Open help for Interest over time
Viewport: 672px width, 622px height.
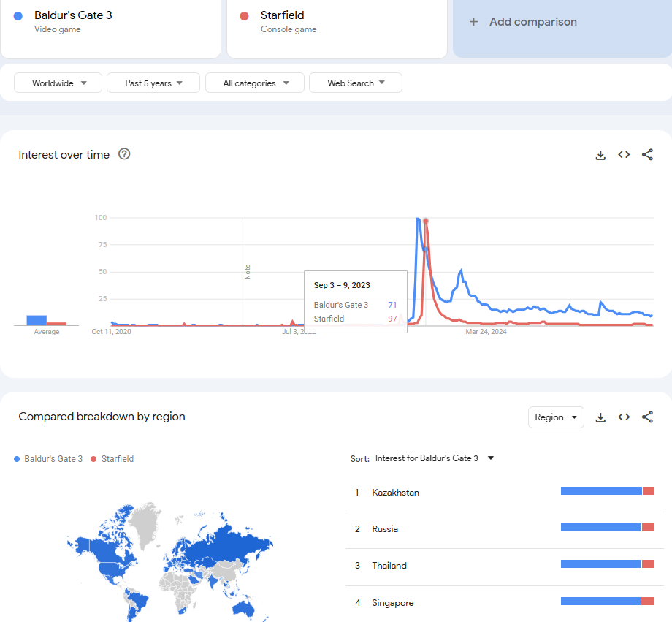coord(124,154)
